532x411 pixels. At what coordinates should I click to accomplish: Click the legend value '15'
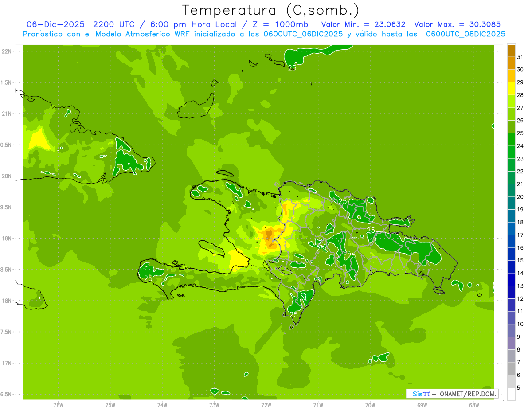520,260
